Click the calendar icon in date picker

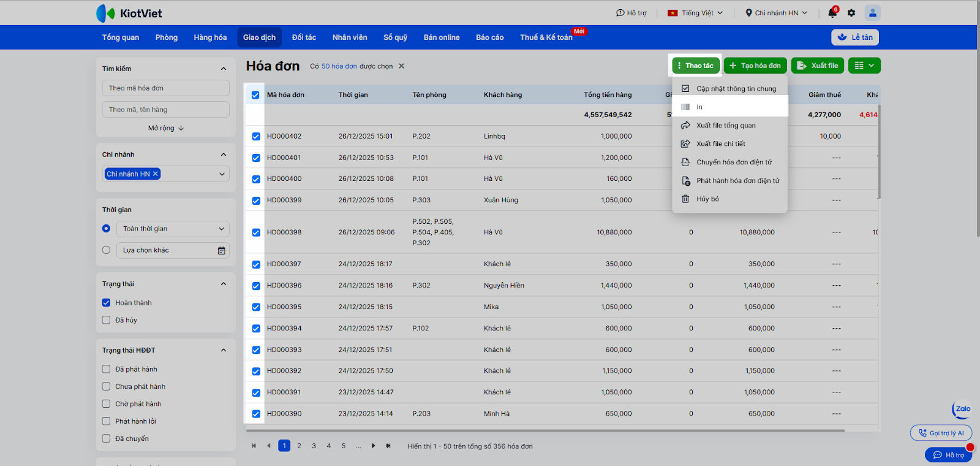coord(222,250)
